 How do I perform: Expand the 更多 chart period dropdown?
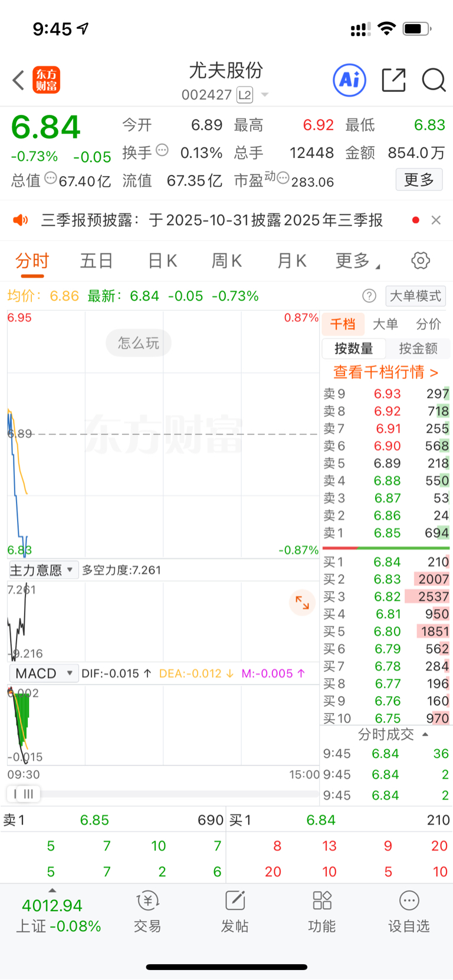point(357,261)
